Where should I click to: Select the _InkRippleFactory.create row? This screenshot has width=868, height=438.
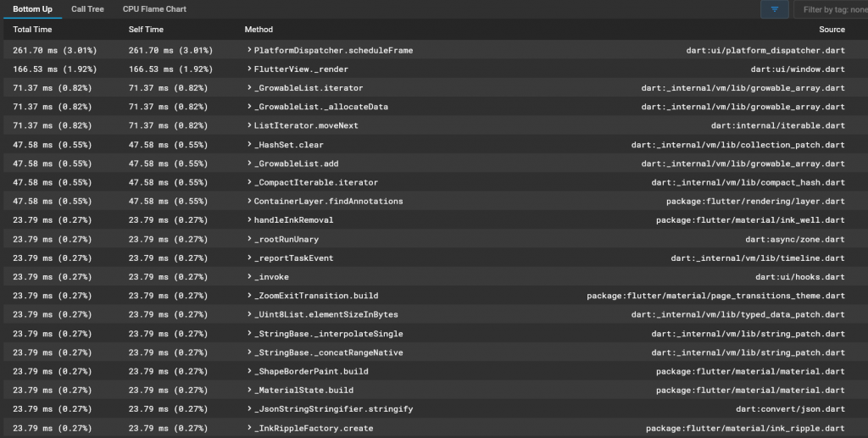click(314, 428)
